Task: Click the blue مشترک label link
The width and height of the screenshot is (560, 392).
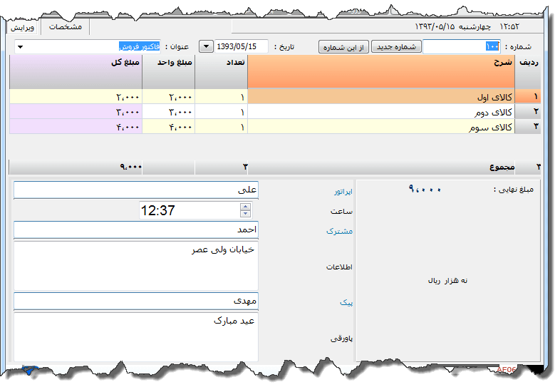Action: 339,231
